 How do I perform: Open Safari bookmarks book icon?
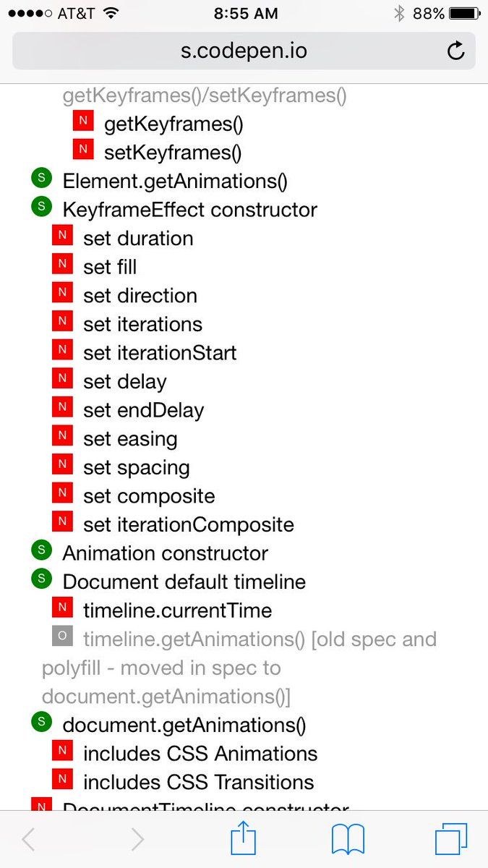348,839
